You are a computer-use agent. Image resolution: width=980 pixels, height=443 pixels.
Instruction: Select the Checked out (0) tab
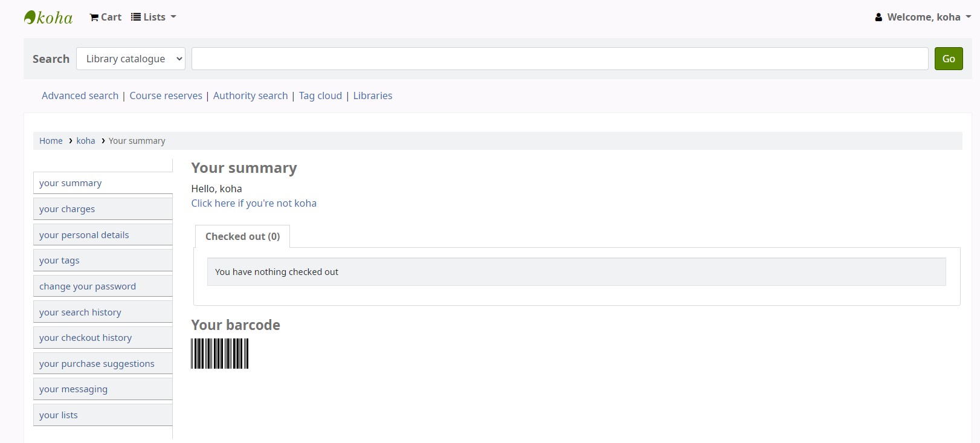click(x=242, y=236)
